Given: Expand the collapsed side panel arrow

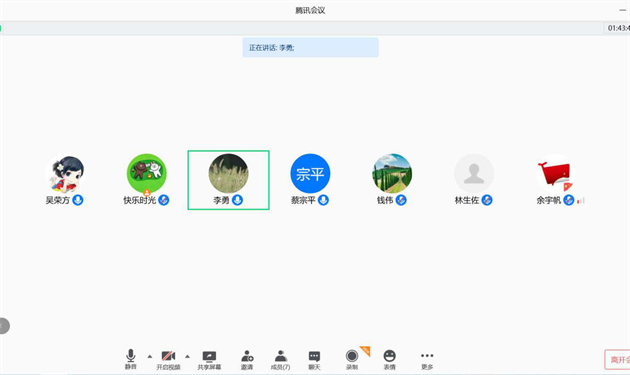Looking at the screenshot, I should [x=4, y=326].
